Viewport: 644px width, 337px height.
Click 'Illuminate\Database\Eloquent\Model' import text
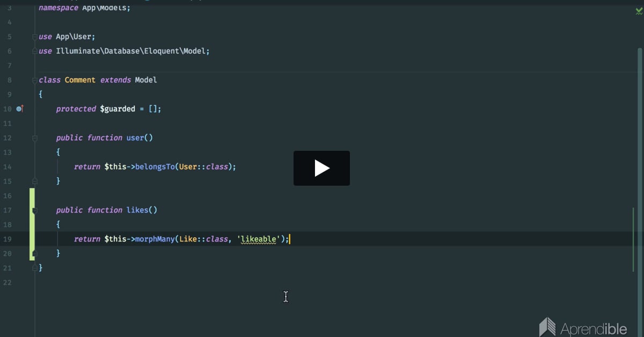[130, 51]
